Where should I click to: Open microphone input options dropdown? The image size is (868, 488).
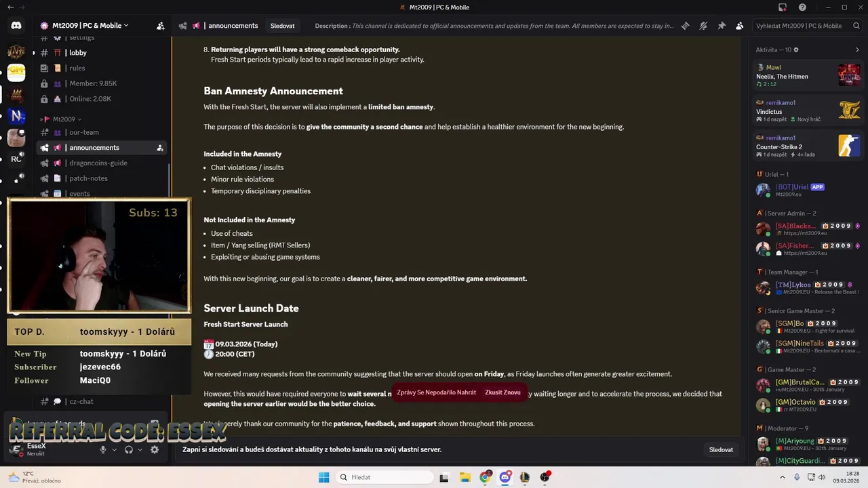tap(114, 449)
